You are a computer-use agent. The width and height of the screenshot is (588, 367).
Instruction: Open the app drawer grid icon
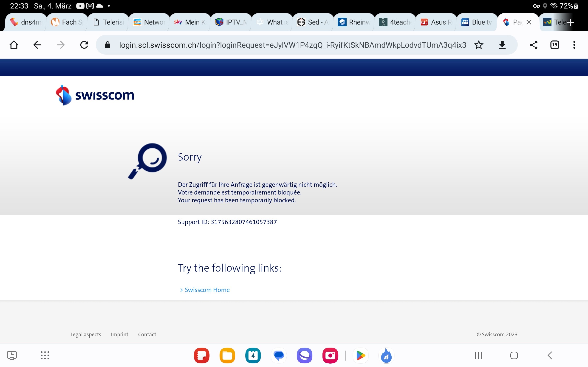click(x=45, y=355)
